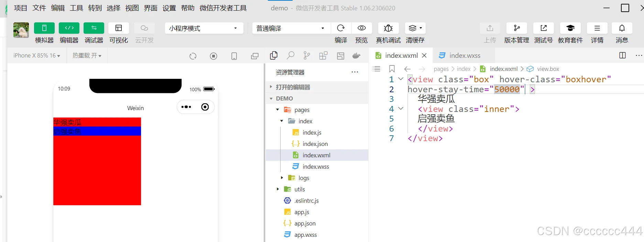Click the Clear cache (清缓存) icon

click(415, 28)
